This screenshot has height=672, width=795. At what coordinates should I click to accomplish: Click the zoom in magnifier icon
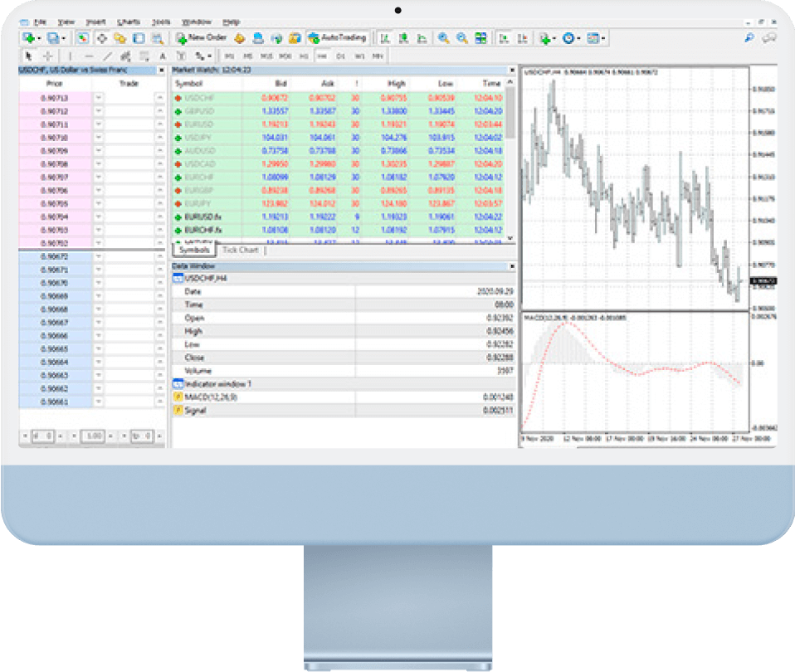(443, 38)
